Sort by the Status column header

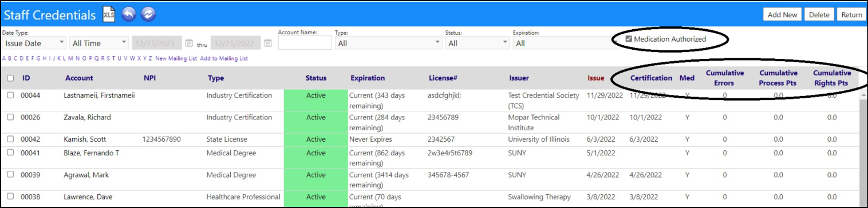[316, 78]
